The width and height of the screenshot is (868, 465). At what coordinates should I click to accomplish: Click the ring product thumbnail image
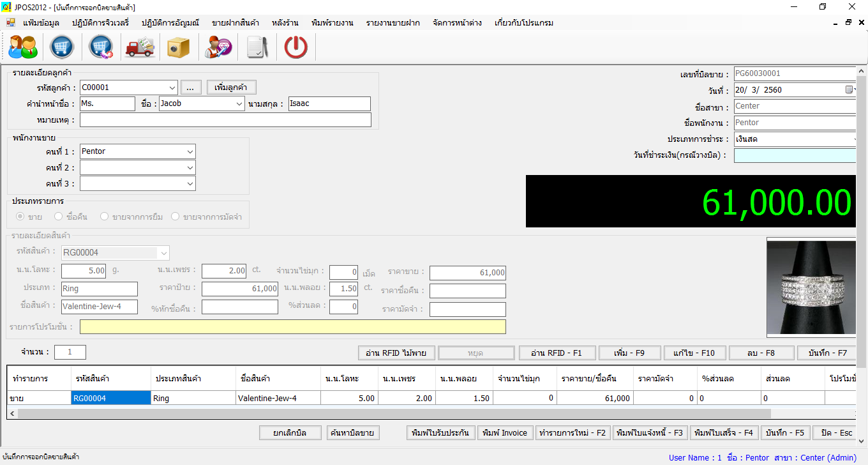811,287
